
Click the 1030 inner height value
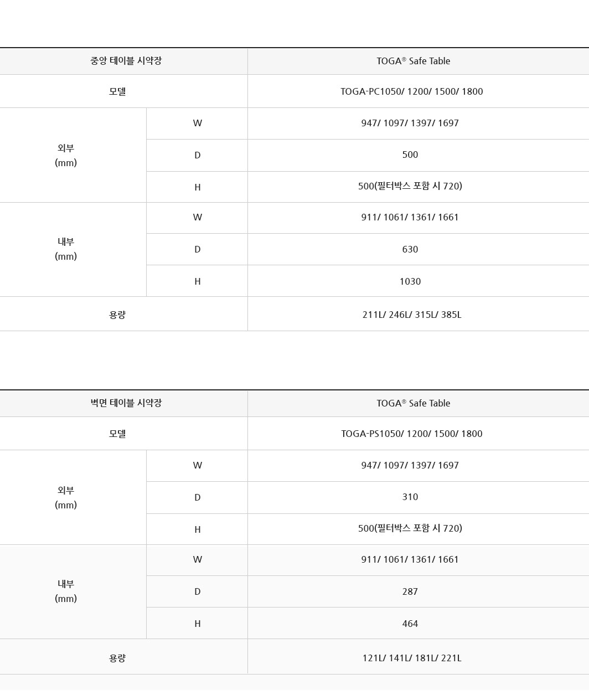[x=410, y=281]
